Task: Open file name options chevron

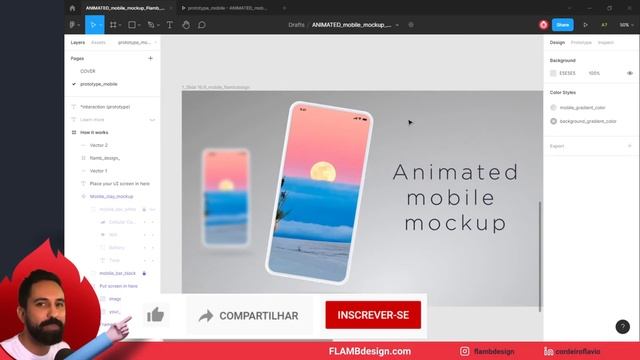Action: pyautogui.click(x=397, y=25)
